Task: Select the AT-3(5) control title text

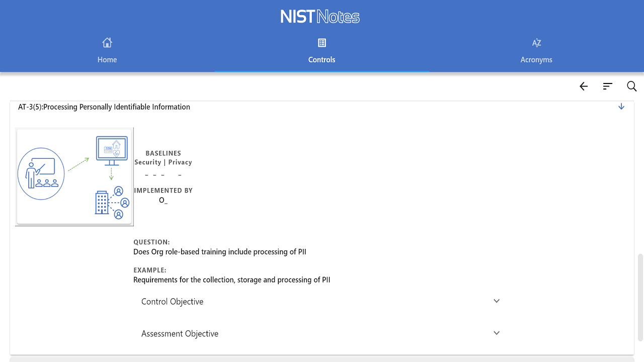Action: coord(104,107)
